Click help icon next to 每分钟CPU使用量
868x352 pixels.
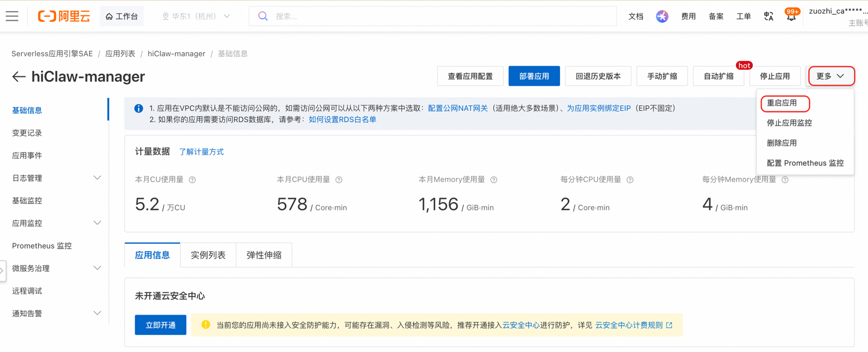click(630, 180)
